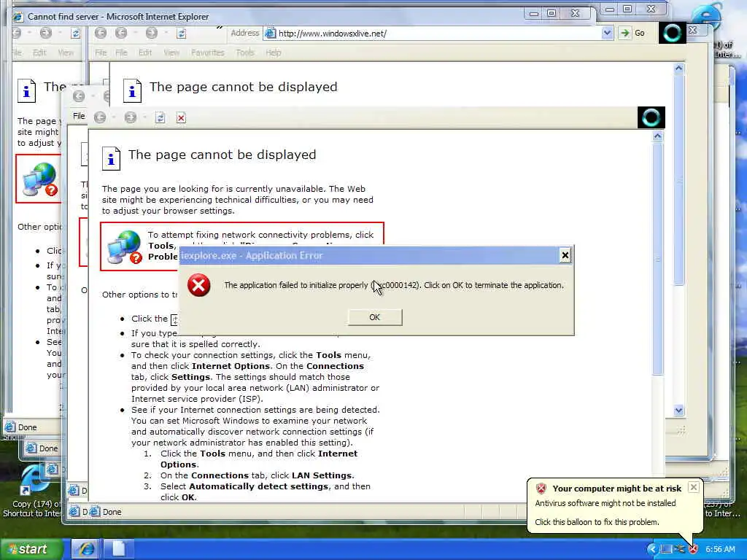Click Forward in the leftmost Cannot find server window
Screen dimensions: 747x560
coord(46,33)
